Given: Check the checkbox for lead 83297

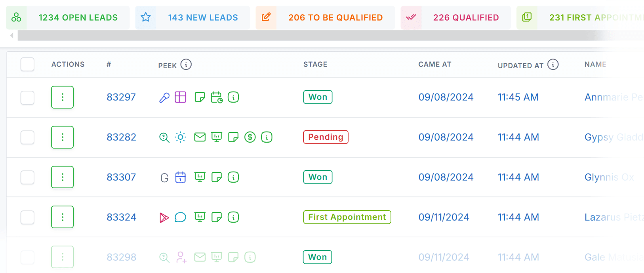Looking at the screenshot, I should (27, 97).
